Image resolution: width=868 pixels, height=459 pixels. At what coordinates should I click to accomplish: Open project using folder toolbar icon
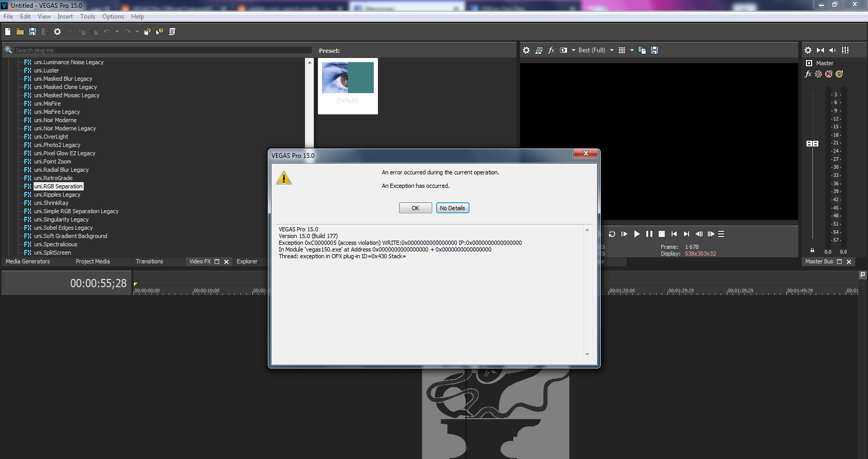coord(20,32)
